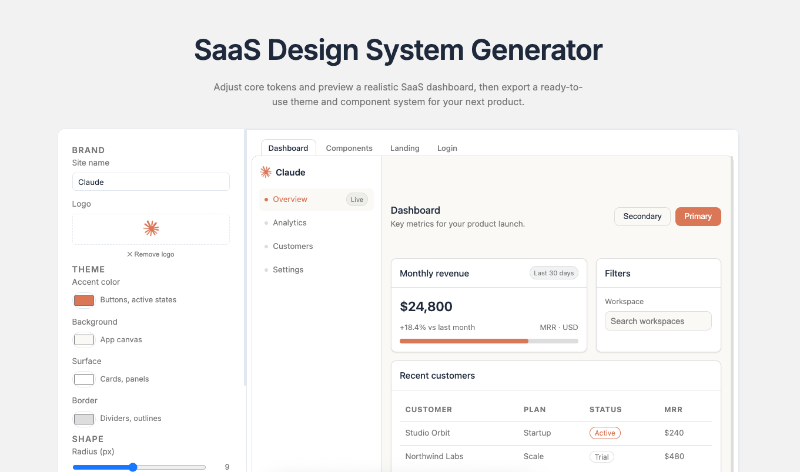Screen dimensions: 800x472
Task: Click the Scale plan cell
Action: 534,456
